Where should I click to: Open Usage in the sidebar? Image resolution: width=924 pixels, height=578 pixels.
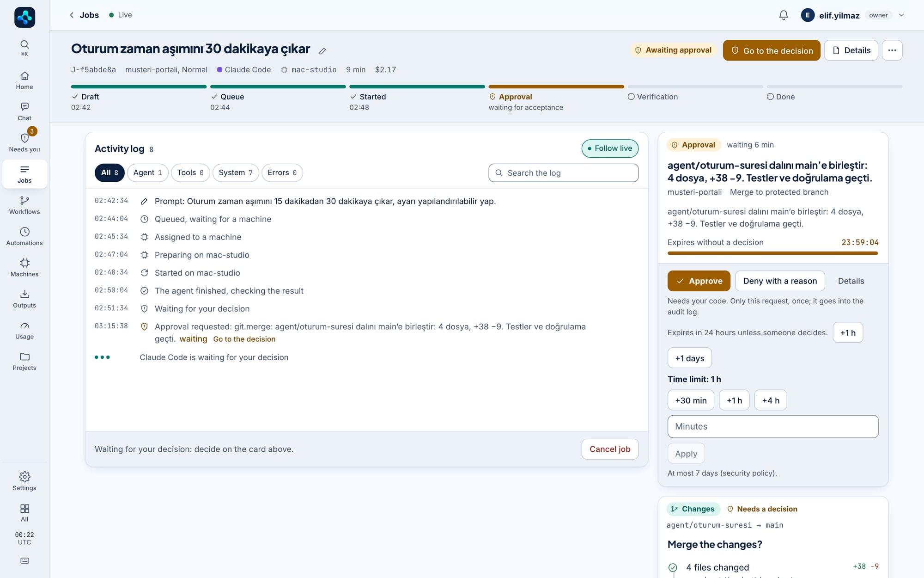pyautogui.click(x=24, y=330)
